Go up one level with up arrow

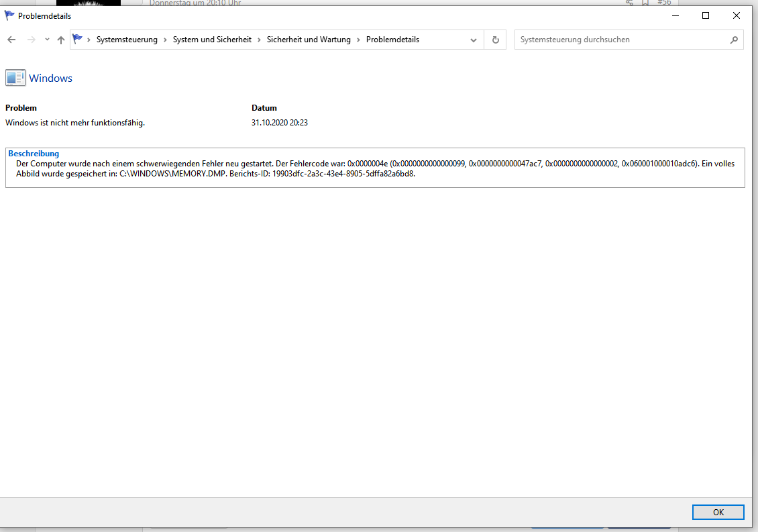[61, 40]
